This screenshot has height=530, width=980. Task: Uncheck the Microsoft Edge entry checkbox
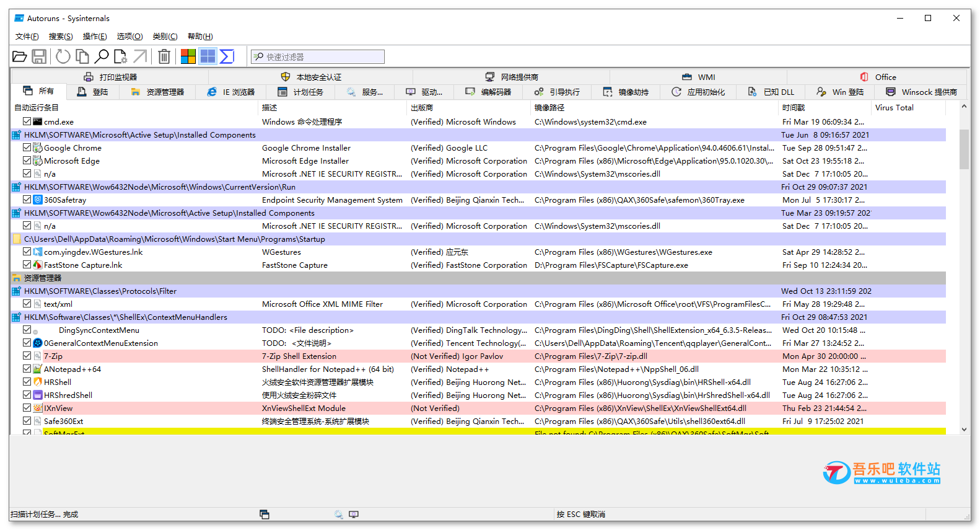tap(27, 161)
